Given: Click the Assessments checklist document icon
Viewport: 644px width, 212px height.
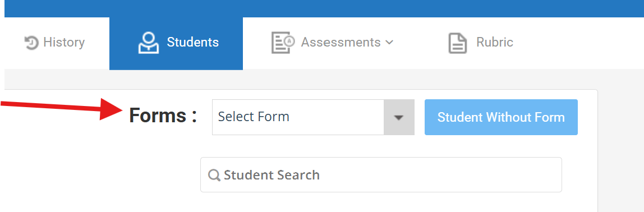Looking at the screenshot, I should pyautogui.click(x=283, y=43).
